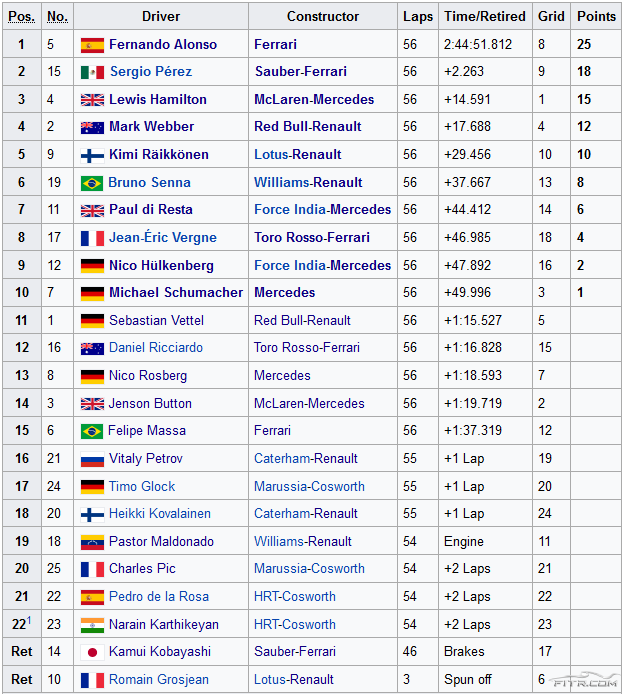Click the Pos. column header
Viewport: 623px width, 694px height.
21,17
